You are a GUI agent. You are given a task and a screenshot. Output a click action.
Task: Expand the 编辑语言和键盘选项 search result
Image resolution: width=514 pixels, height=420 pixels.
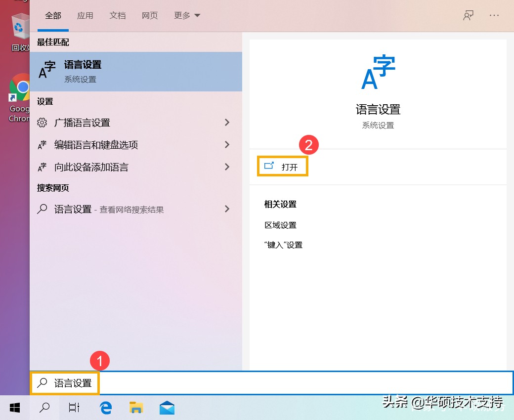pyautogui.click(x=136, y=145)
